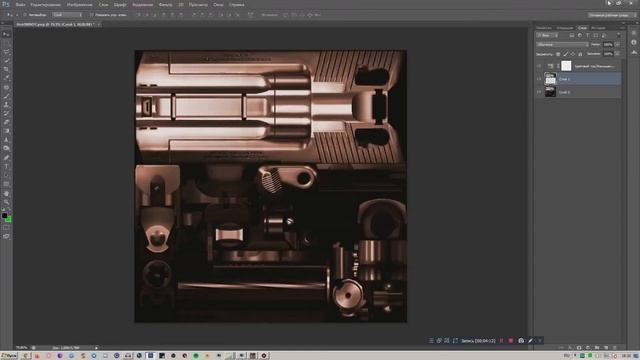The width and height of the screenshot is (640, 360).
Task: Select the Crop tool
Action: point(6,69)
